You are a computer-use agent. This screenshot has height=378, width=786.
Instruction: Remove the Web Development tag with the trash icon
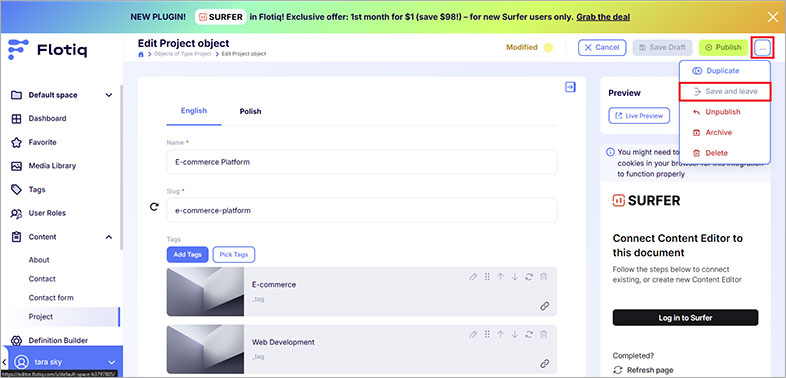(x=543, y=334)
